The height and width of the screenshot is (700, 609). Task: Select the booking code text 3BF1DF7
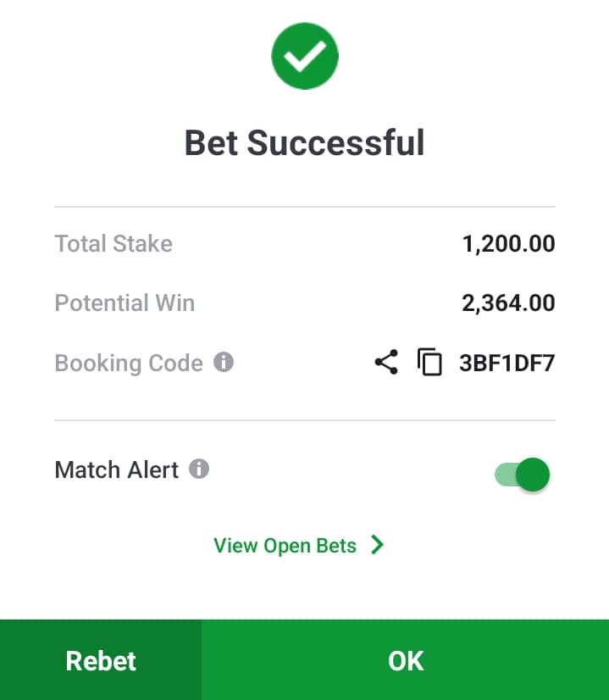coord(507,364)
